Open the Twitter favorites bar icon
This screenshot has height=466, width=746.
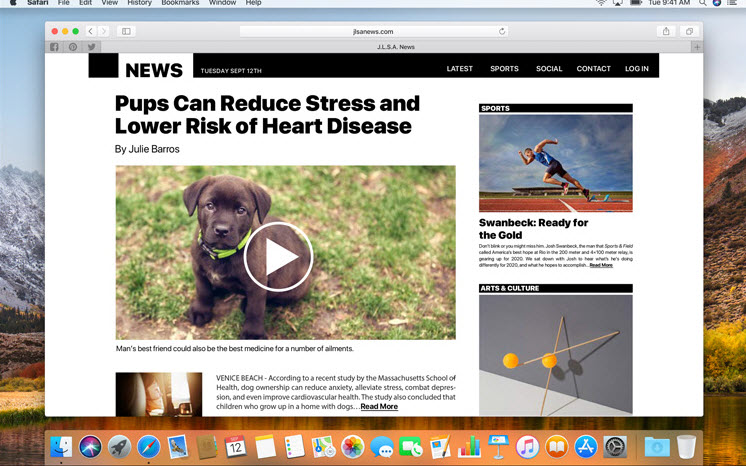click(91, 47)
